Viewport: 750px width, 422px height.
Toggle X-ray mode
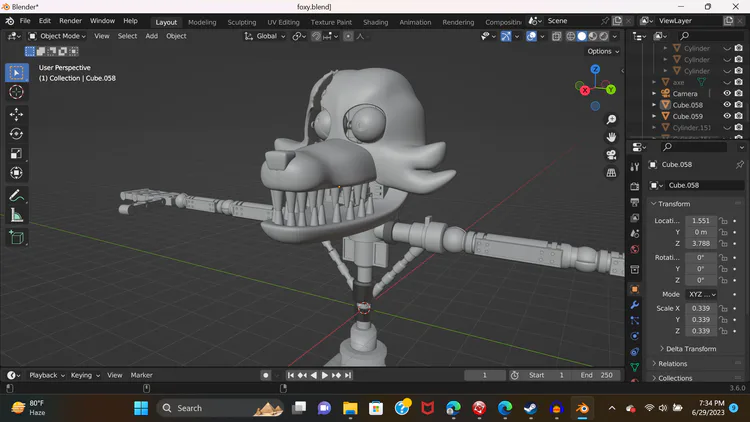556,36
